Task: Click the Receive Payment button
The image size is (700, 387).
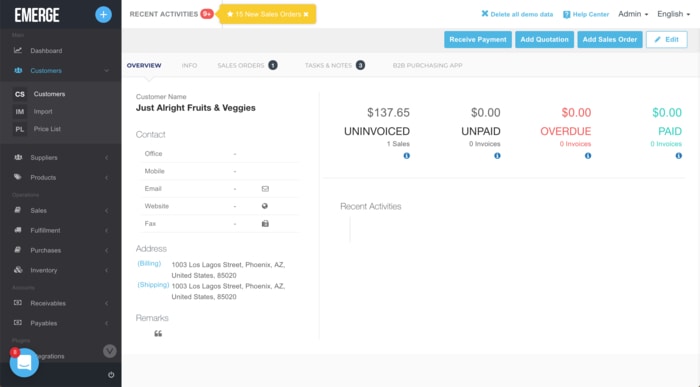Action: click(x=478, y=39)
